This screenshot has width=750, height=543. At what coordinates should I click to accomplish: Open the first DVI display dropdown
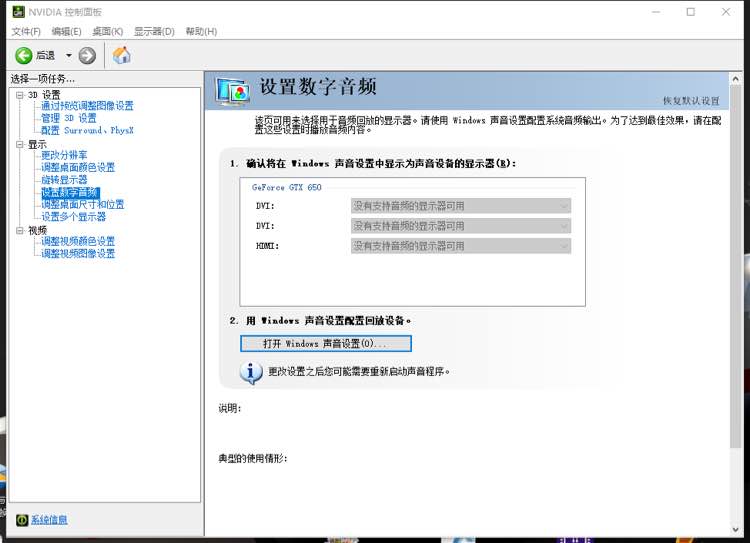tap(461, 206)
